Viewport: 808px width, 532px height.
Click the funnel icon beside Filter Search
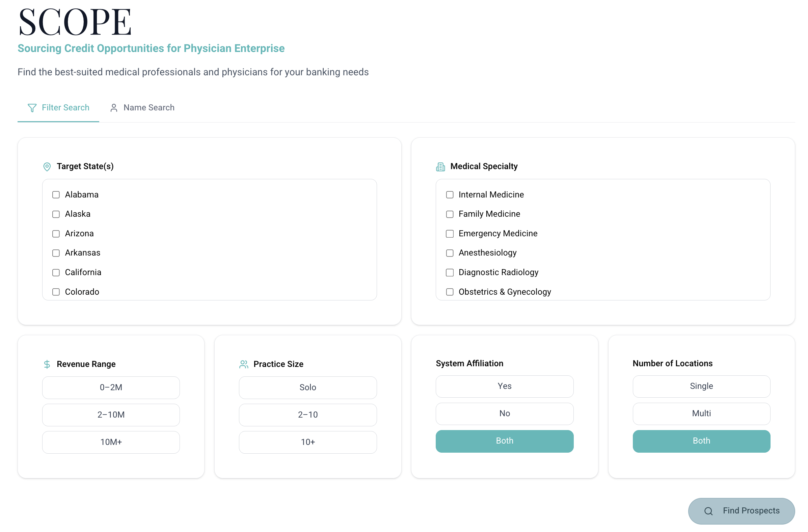(32, 107)
